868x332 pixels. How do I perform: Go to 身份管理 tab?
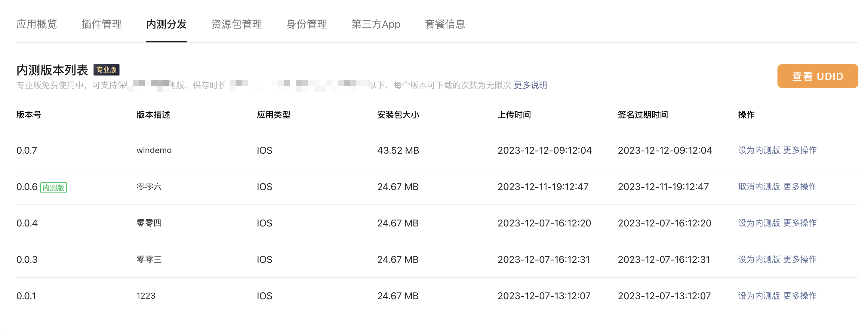point(307,24)
